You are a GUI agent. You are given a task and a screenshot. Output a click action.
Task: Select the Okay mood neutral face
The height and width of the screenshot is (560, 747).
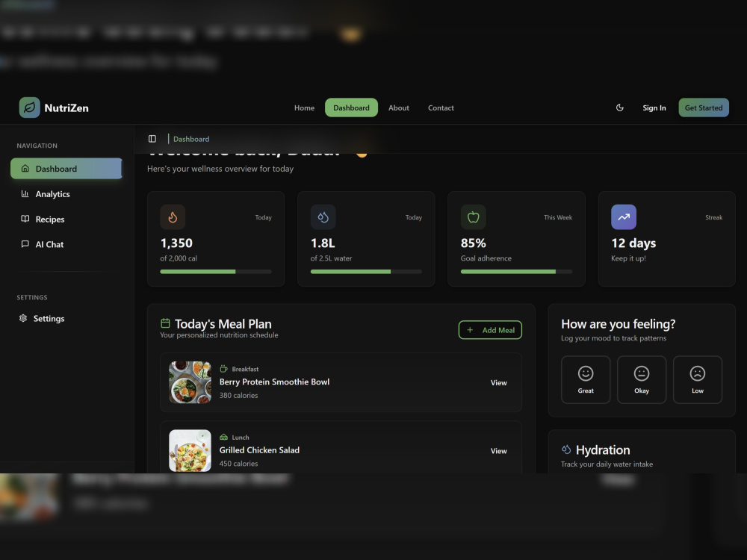(x=641, y=379)
